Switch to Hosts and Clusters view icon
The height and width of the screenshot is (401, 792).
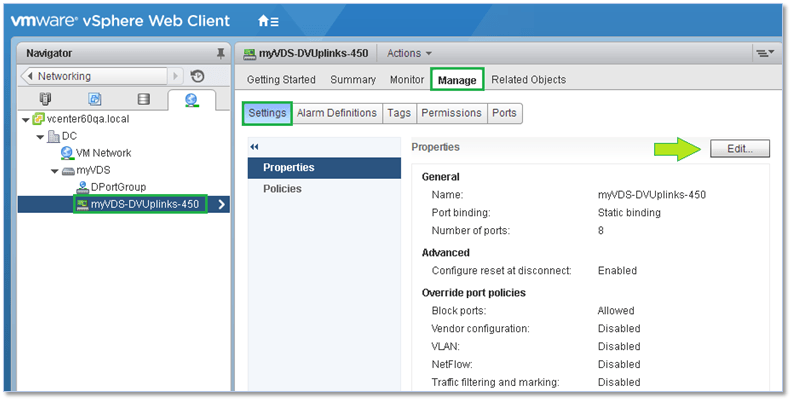(45, 99)
